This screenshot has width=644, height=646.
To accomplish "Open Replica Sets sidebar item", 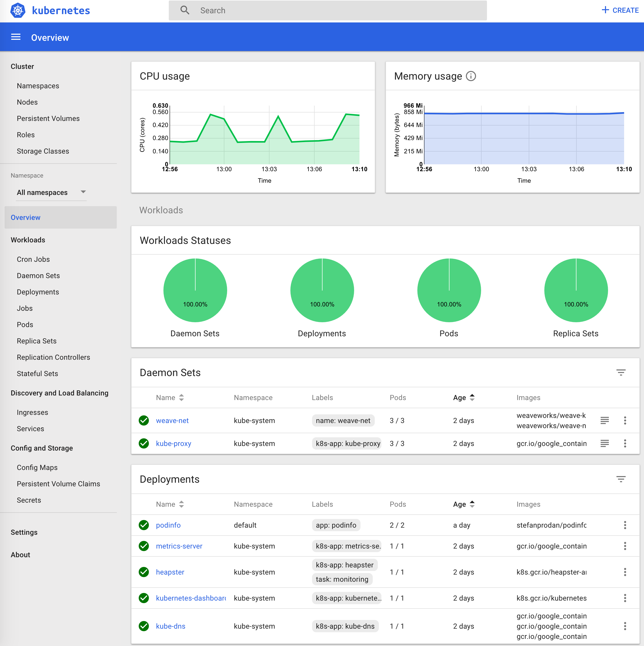I will 36,341.
